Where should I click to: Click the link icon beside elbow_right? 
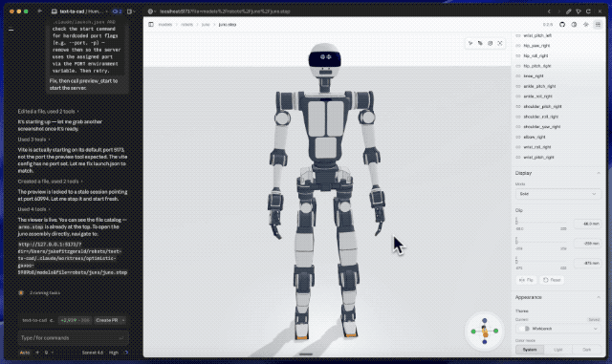[518, 137]
